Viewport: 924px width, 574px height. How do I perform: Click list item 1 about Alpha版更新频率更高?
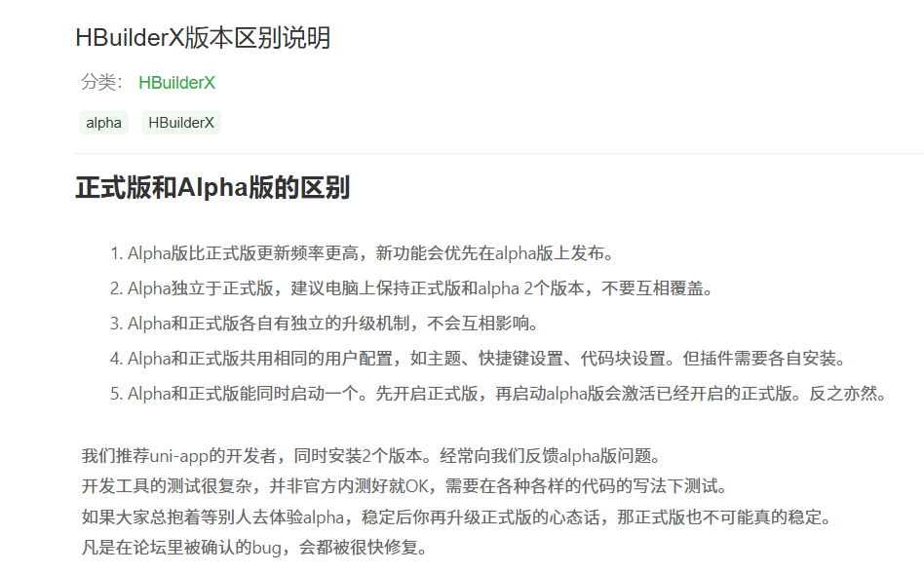click(363, 253)
